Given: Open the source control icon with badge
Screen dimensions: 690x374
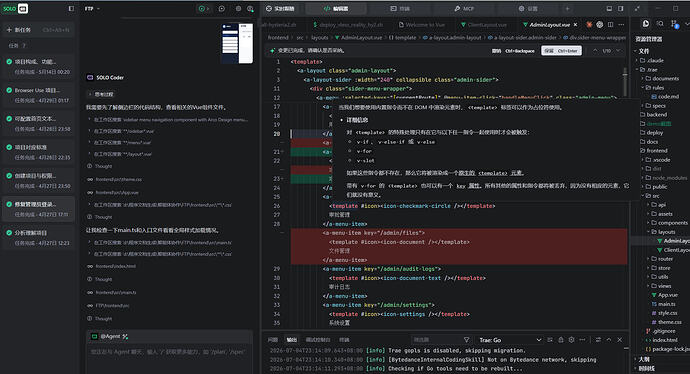Looking at the screenshot, I should point(675,24).
